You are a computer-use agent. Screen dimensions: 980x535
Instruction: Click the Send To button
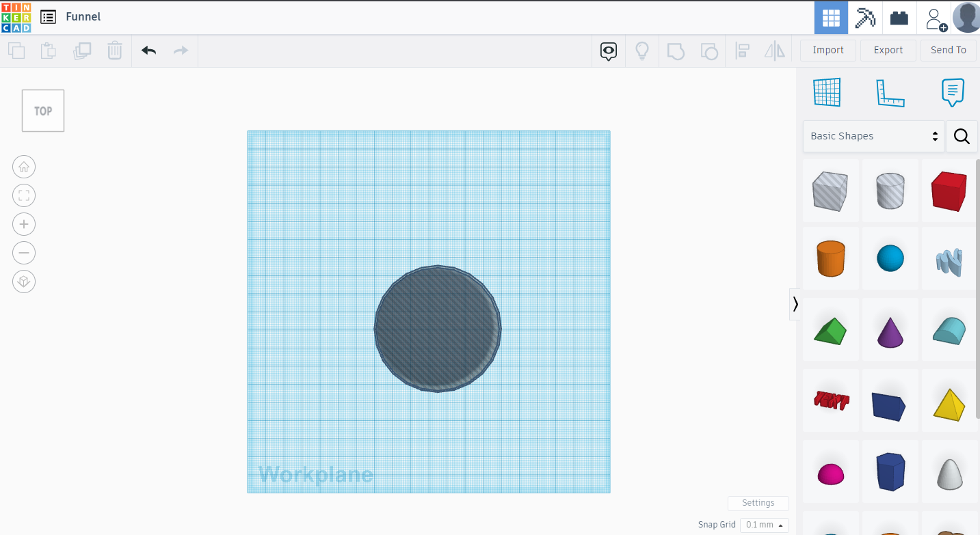949,50
